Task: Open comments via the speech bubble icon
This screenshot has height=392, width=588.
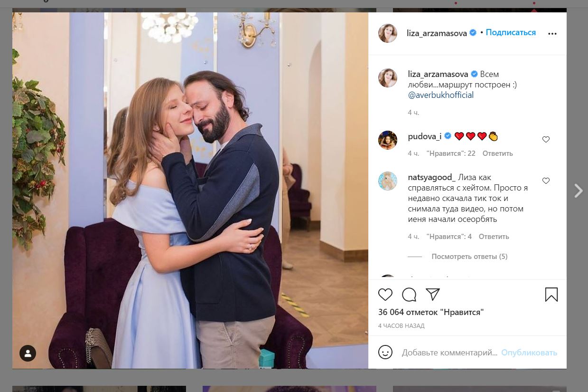Action: point(409,295)
